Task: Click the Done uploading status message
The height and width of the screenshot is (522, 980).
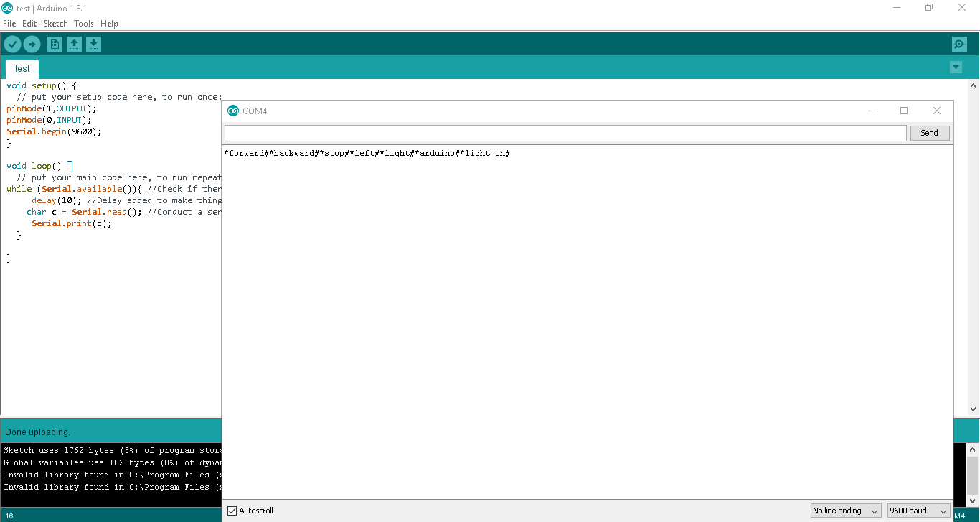Action: click(37, 432)
